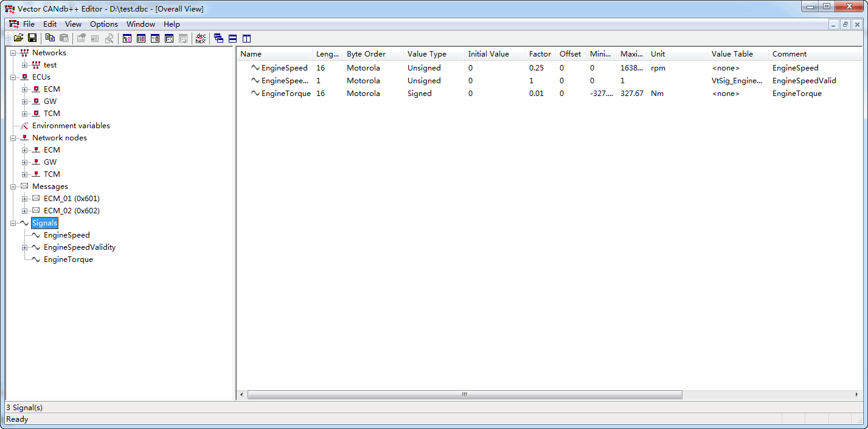The height and width of the screenshot is (429, 868).
Task: Open the Overall View toolbar icon
Action: click(x=128, y=38)
